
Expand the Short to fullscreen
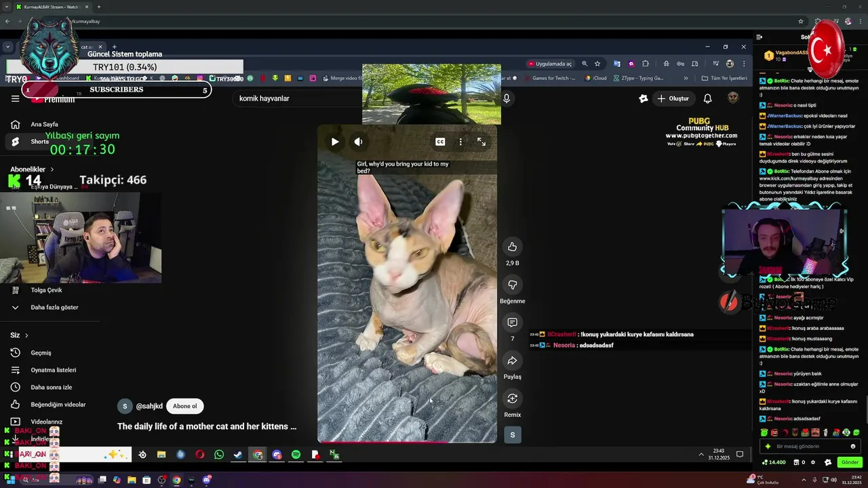[481, 142]
